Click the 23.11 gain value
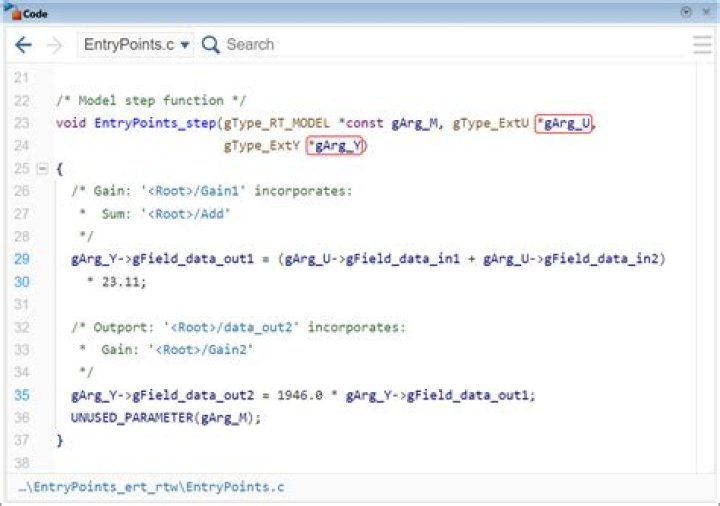Image resolution: width=720 pixels, height=506 pixels. click(120, 282)
